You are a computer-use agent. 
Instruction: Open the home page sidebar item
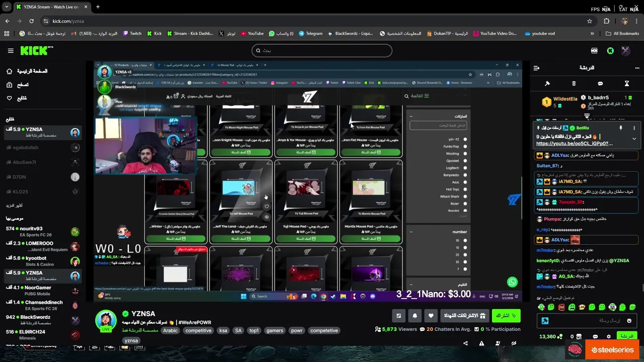[27, 71]
